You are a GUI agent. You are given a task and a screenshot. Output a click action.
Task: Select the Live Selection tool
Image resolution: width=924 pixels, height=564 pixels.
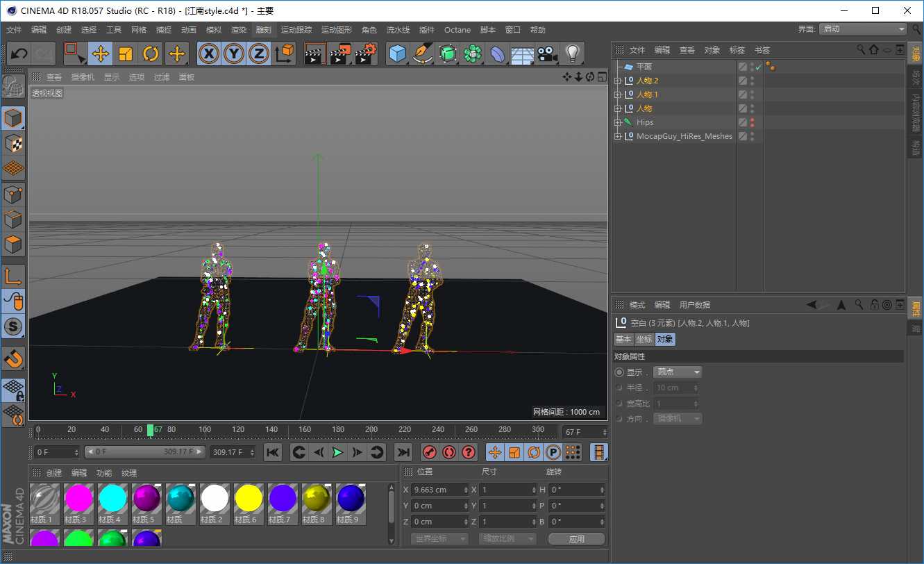pyautogui.click(x=74, y=53)
